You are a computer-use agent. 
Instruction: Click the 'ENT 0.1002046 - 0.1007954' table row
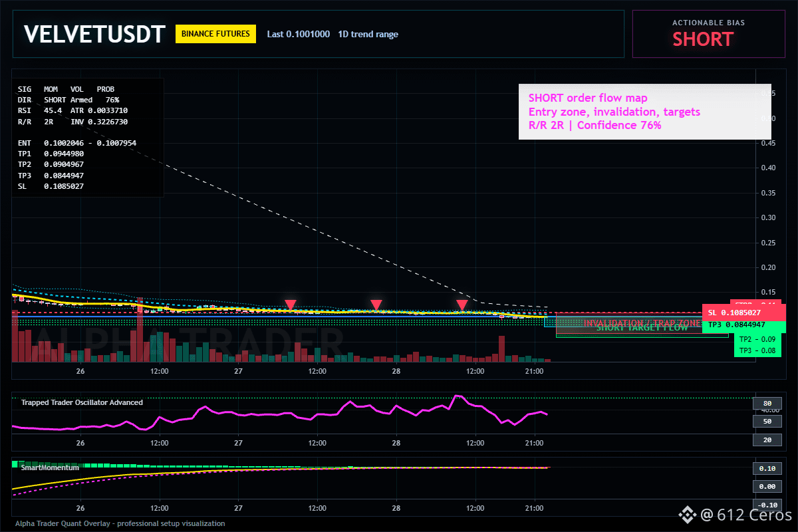[77, 143]
